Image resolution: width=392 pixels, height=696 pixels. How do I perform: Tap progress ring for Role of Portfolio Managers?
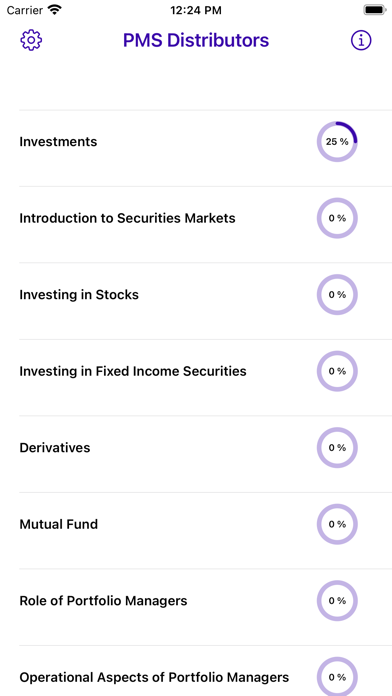click(x=337, y=601)
